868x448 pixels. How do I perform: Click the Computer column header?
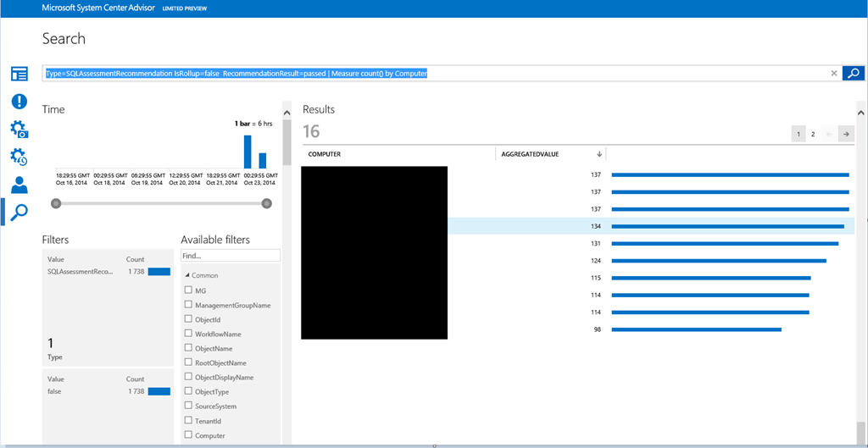pyautogui.click(x=325, y=154)
